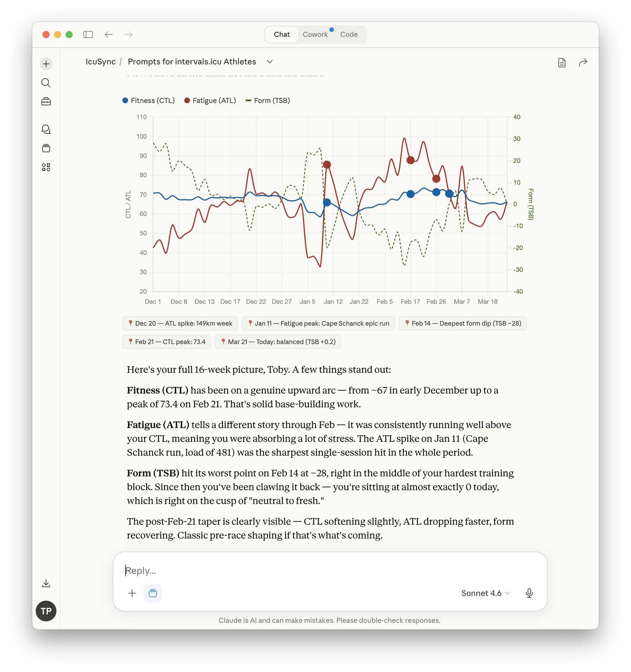
Task: Add attachment with plus in reply box
Action: [132, 593]
